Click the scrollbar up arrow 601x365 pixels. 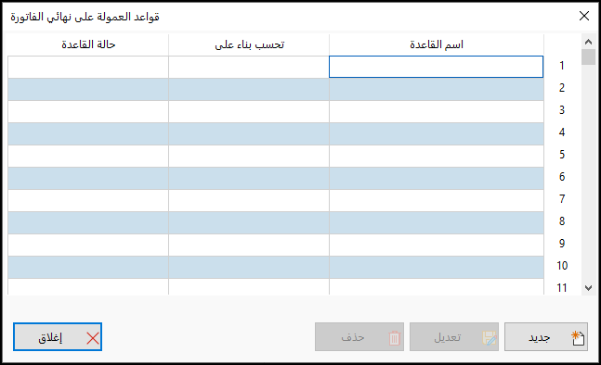click(x=588, y=41)
